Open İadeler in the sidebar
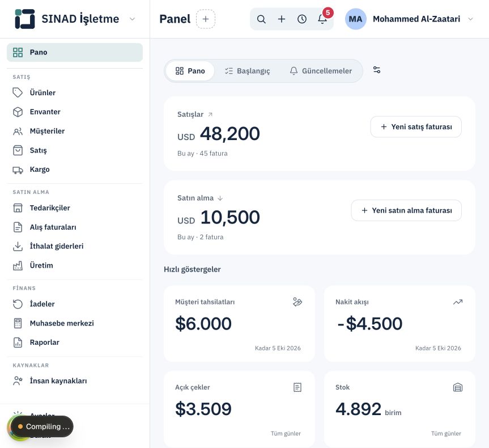The image size is (489, 448). tap(75, 304)
